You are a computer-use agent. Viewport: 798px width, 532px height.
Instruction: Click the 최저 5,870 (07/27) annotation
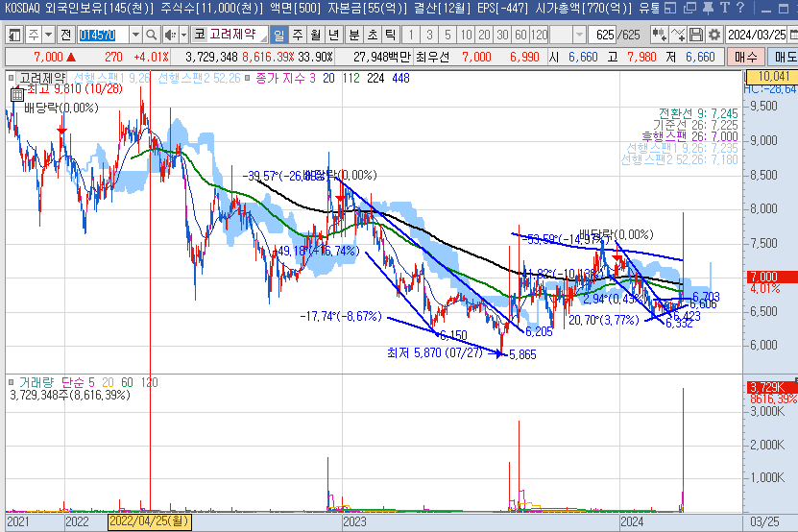pyautogui.click(x=435, y=352)
